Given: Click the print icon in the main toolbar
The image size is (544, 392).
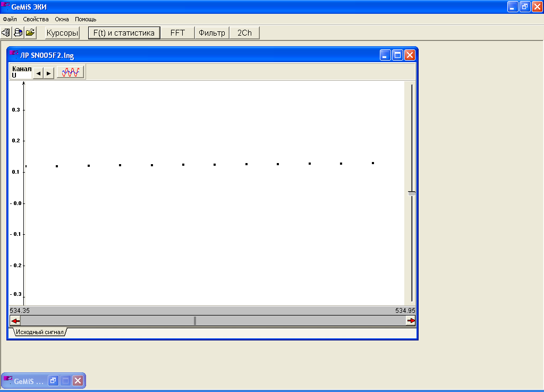Looking at the screenshot, I should [18, 32].
